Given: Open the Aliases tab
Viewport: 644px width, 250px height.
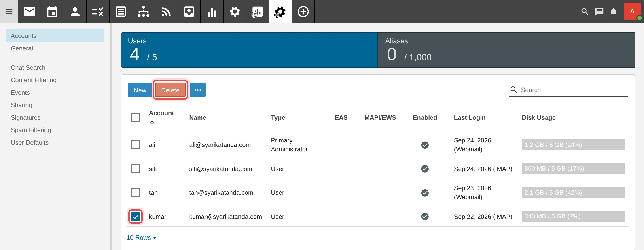Looking at the screenshot, I should click(506, 50).
